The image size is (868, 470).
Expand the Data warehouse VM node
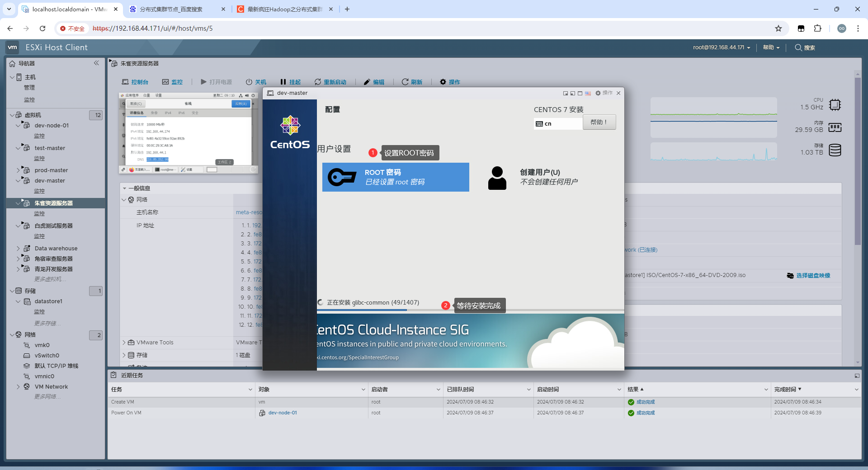pos(18,249)
